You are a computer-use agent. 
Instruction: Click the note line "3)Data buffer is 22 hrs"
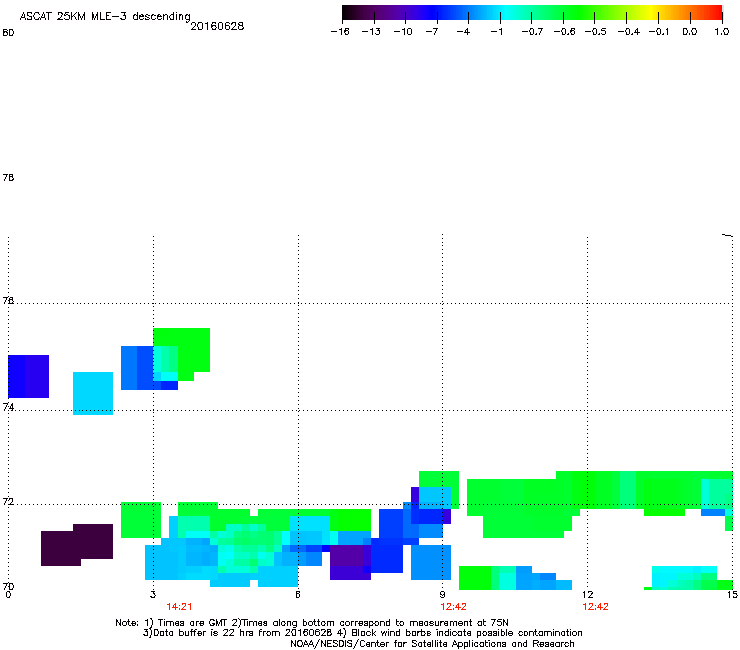(x=362, y=633)
